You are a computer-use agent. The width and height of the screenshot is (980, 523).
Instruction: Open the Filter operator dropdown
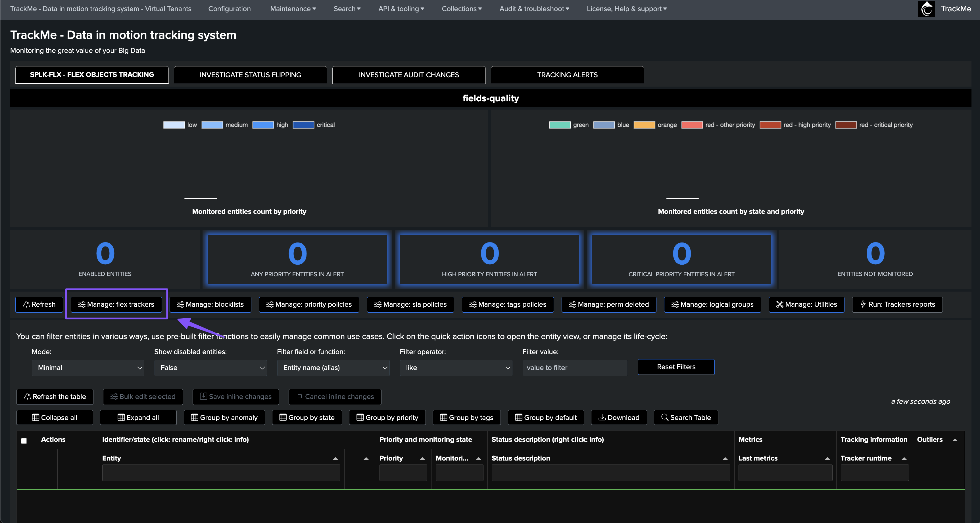point(456,368)
